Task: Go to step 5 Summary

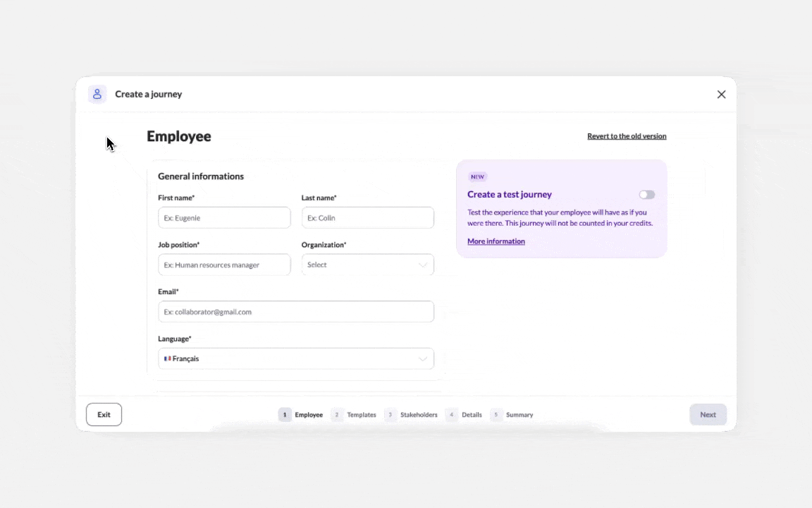Action: 512,415
